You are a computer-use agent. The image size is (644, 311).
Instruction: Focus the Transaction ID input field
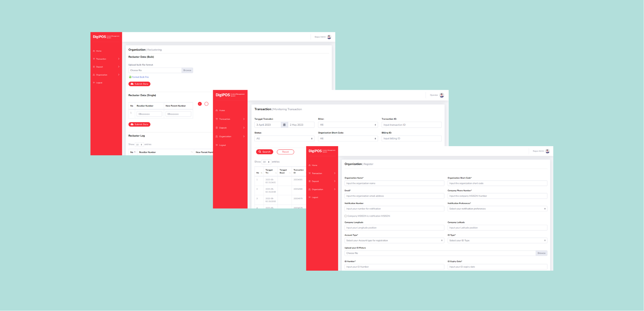pos(411,125)
